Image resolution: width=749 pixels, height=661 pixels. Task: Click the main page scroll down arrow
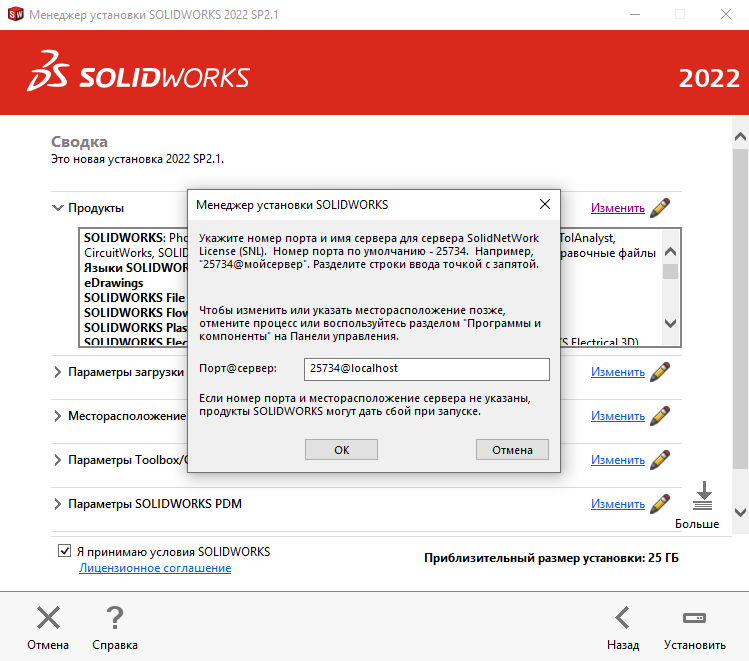pos(740,512)
